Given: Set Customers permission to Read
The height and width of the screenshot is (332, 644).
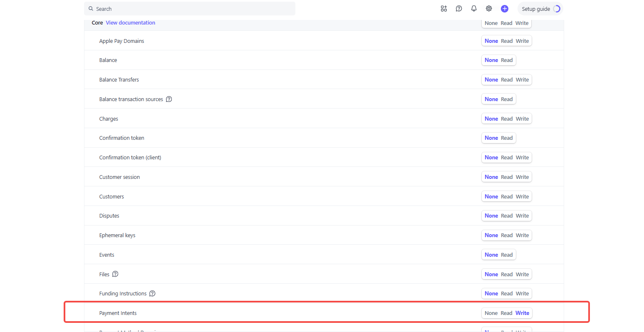Looking at the screenshot, I should (x=507, y=197).
